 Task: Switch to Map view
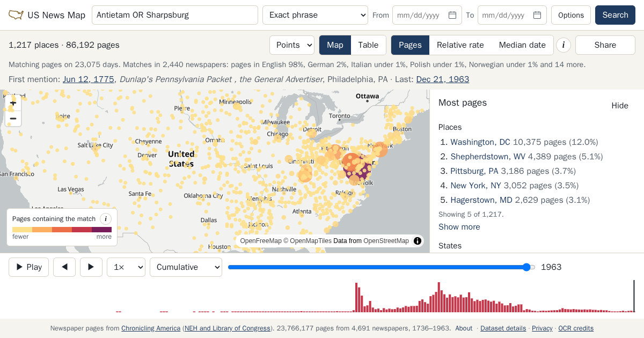pyautogui.click(x=335, y=45)
